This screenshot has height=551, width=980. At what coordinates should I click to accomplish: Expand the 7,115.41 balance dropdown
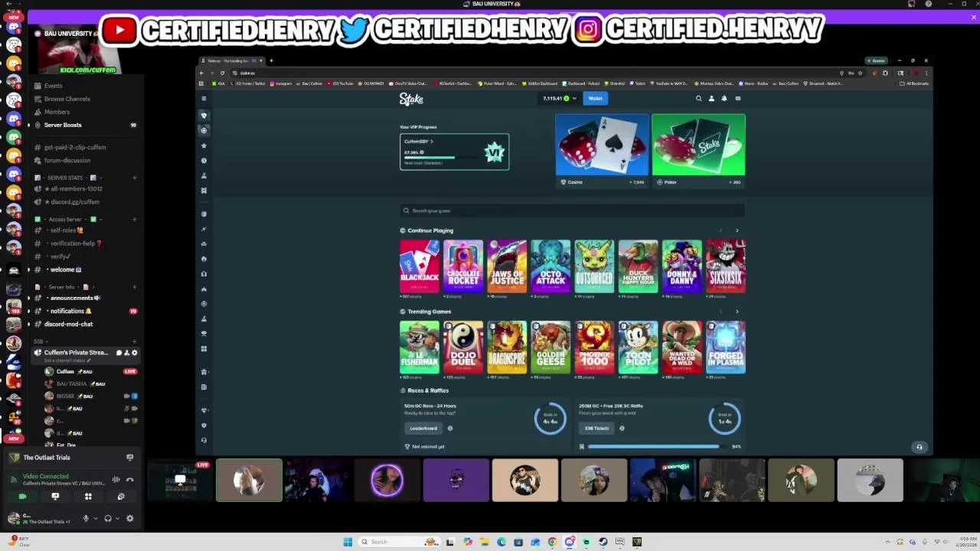point(560,98)
